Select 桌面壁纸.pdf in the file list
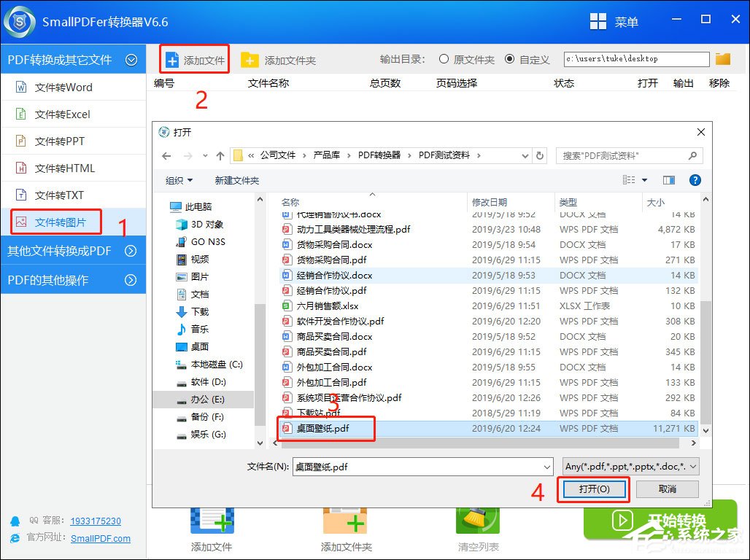The image size is (750, 560). [325, 429]
